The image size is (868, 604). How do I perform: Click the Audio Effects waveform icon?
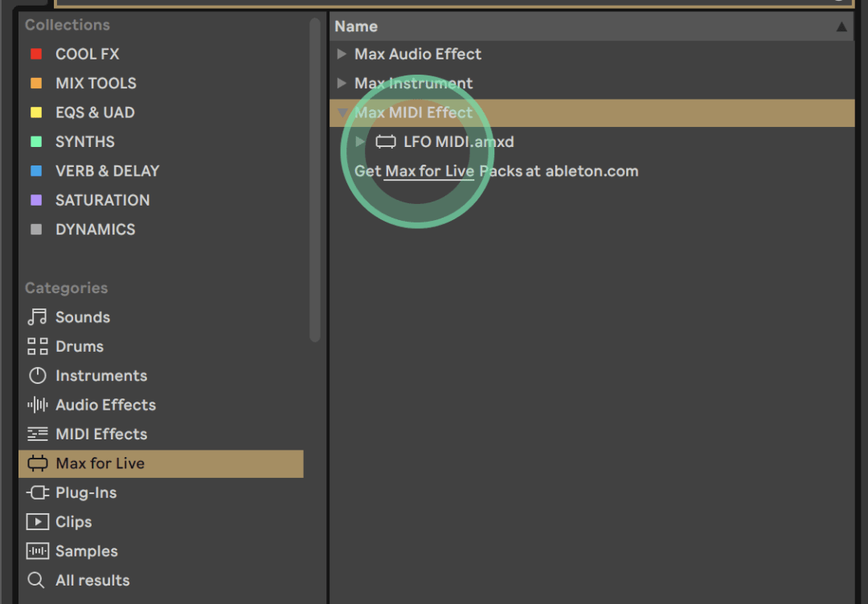pos(37,405)
